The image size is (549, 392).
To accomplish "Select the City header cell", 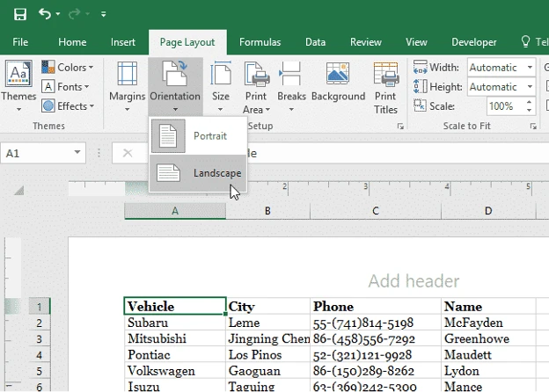I will [x=267, y=307].
